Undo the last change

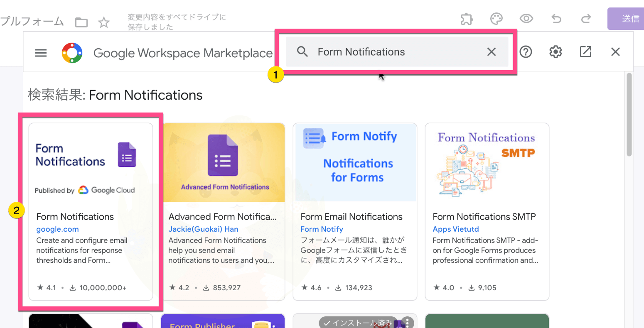(x=556, y=19)
